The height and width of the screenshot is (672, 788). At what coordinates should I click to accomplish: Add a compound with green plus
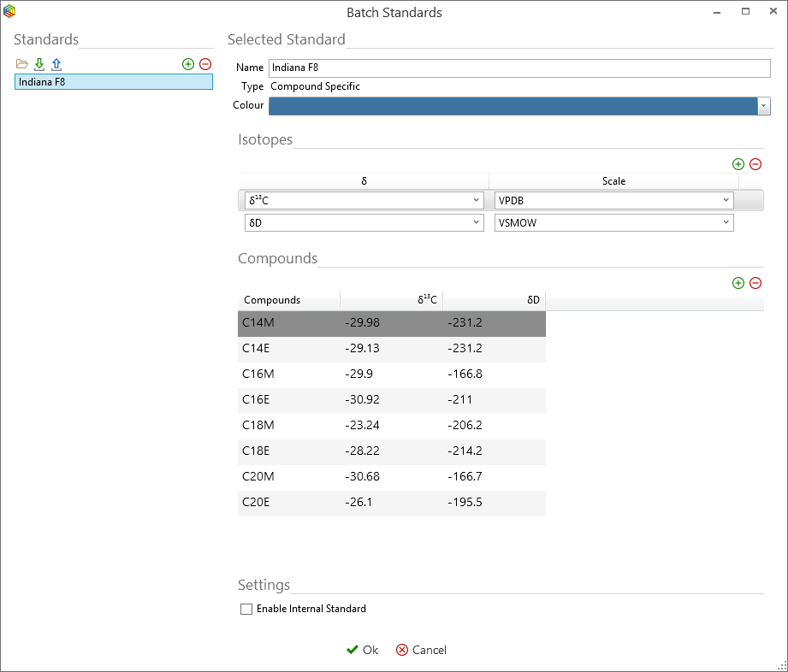(x=738, y=283)
